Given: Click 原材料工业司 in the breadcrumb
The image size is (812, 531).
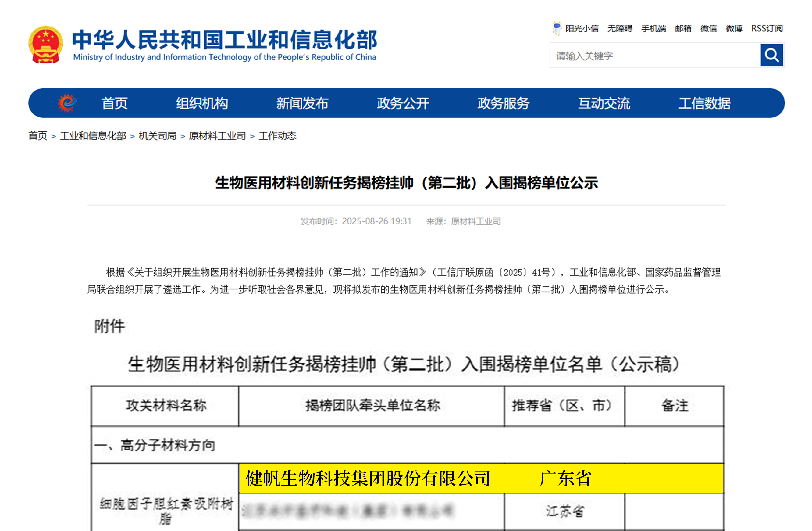Looking at the screenshot, I should click(x=217, y=136).
